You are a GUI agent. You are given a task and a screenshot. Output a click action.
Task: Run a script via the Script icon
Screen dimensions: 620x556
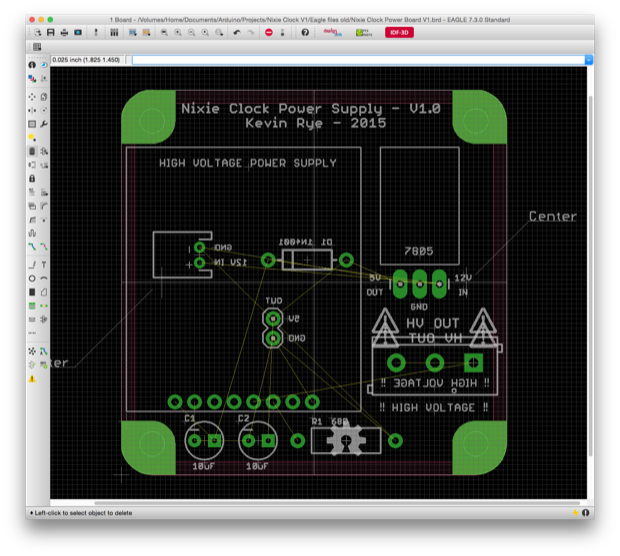(132, 32)
